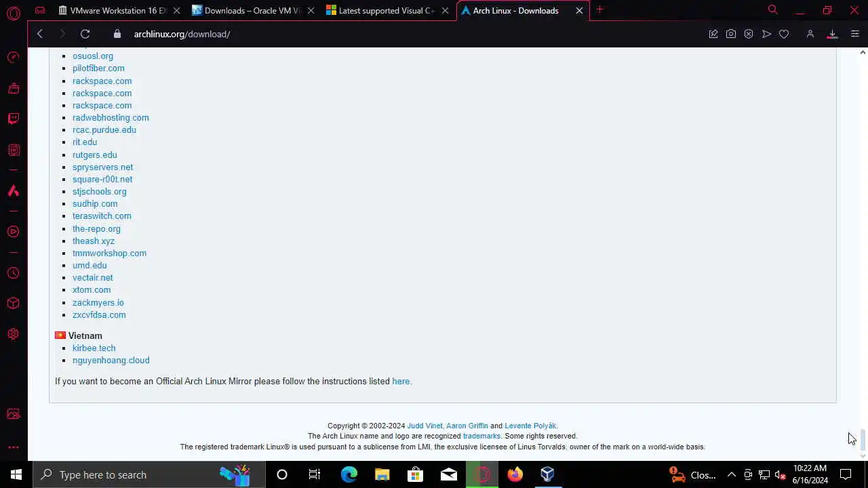Image resolution: width=868 pixels, height=488 pixels.
Task: Open theash.xyz mirror link
Action: coord(94,241)
